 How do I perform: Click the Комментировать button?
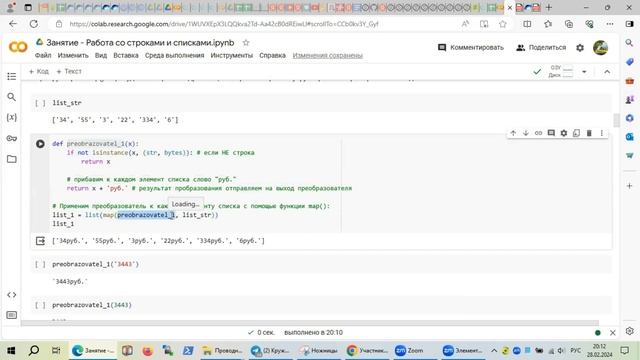coord(471,48)
